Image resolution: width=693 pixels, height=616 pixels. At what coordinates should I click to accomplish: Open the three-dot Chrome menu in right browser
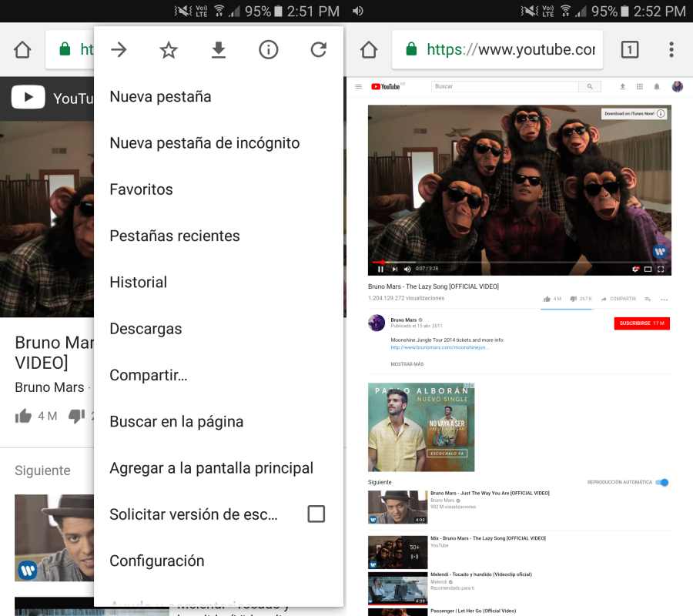point(671,49)
